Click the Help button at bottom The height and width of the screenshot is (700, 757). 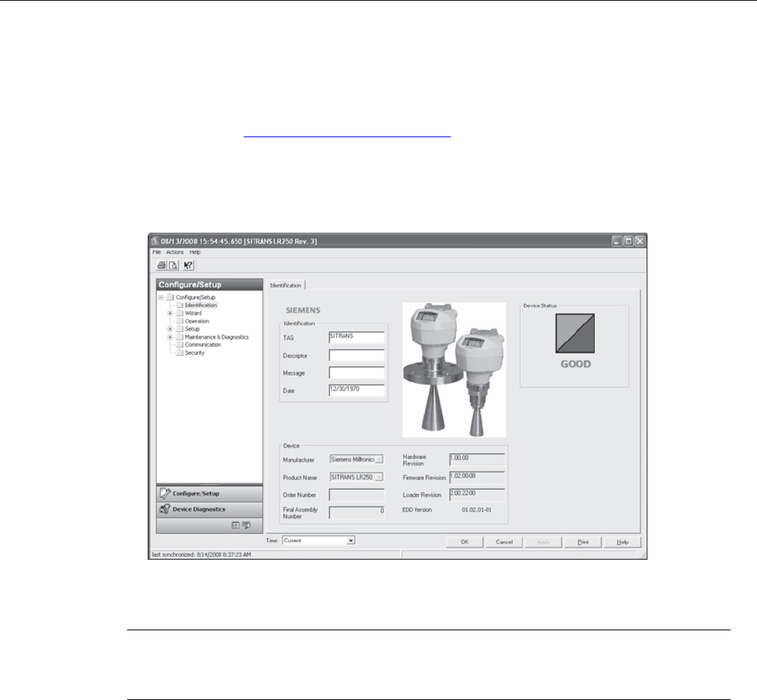coord(623,542)
